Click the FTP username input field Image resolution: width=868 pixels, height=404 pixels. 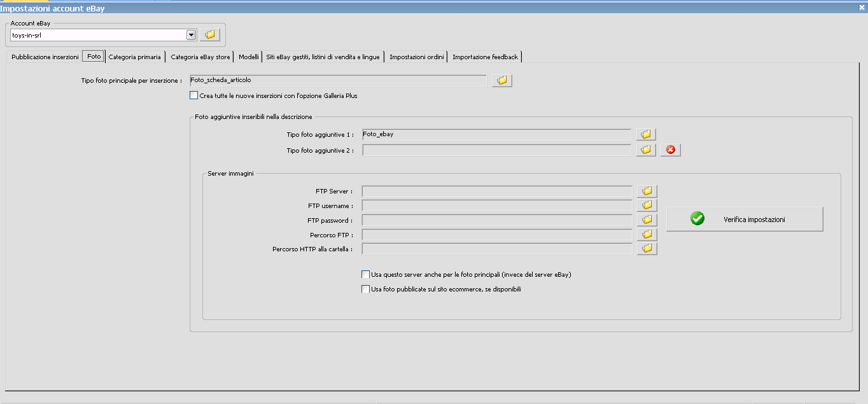[497, 205]
